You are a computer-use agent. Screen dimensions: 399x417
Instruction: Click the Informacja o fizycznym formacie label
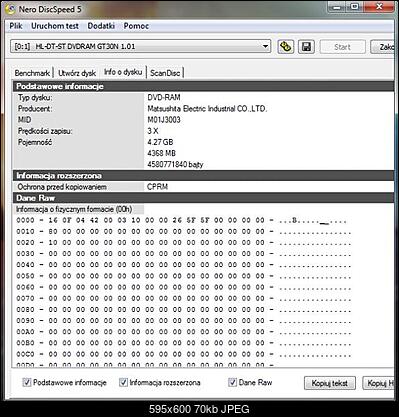(x=74, y=209)
